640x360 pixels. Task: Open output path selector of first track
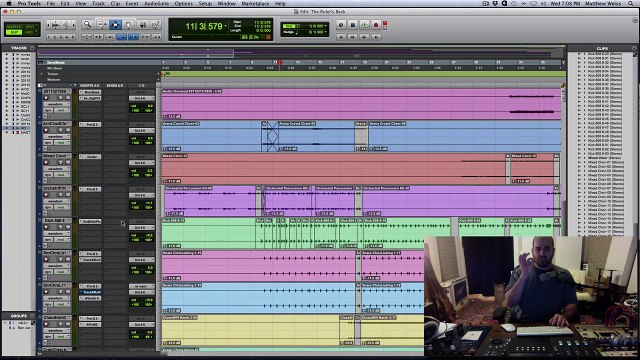click(x=141, y=98)
